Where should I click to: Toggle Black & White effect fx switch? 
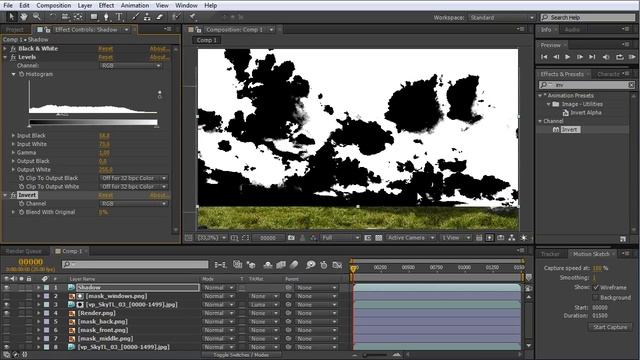pyautogui.click(x=13, y=49)
